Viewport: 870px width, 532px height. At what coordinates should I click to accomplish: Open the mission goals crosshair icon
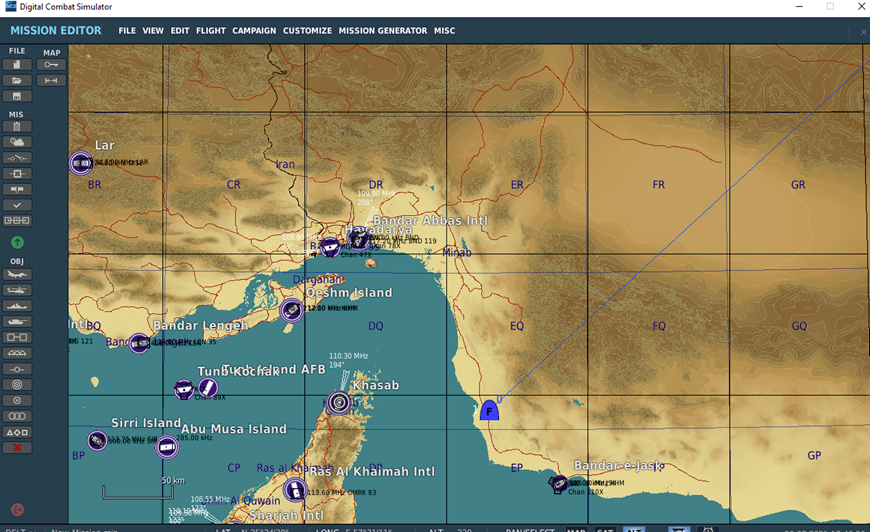[x=17, y=174]
